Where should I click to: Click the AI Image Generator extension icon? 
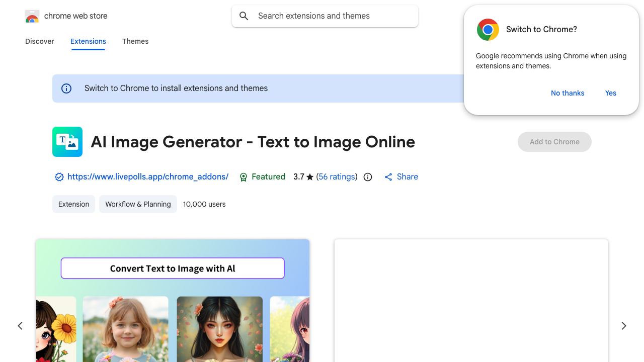point(67,142)
